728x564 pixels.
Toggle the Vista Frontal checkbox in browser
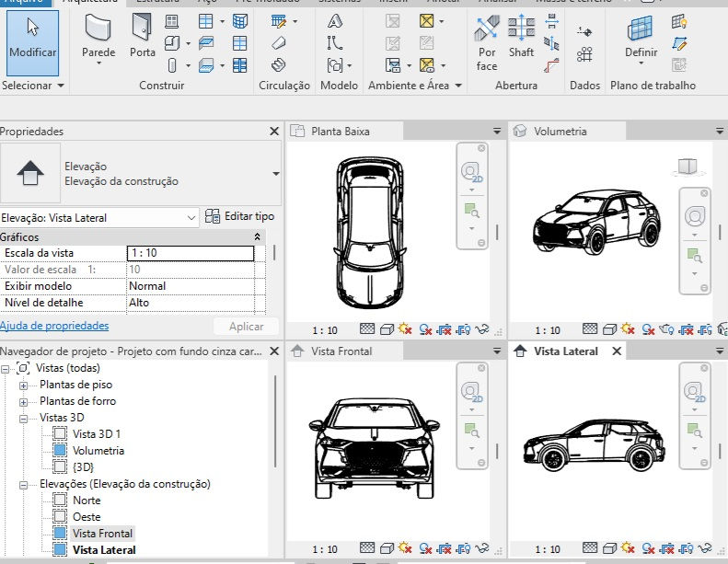click(60, 533)
